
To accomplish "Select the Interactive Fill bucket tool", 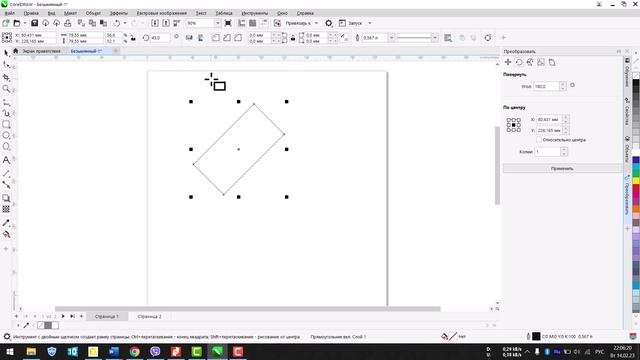I will [x=6, y=234].
